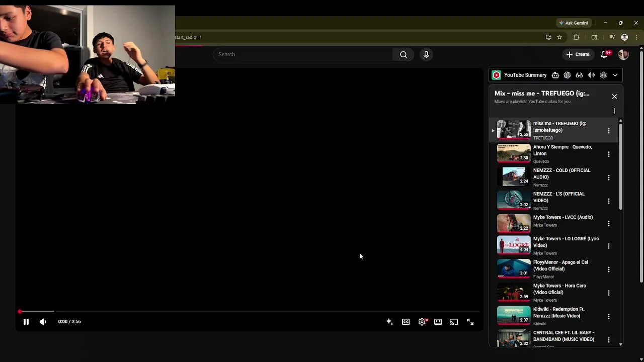644x362 pixels.
Task: Click the page vertical scrollbar
Action: (x=641, y=166)
